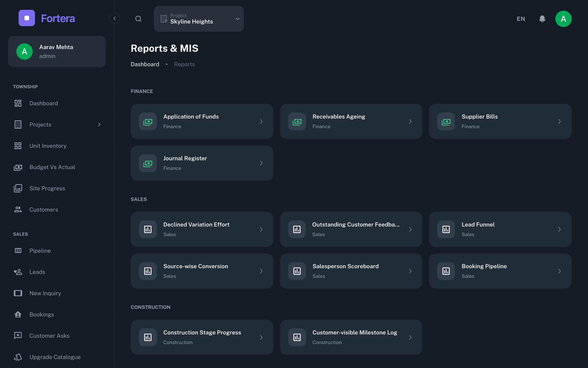The height and width of the screenshot is (368, 588).
Task: Open Leads menu item
Action: click(57, 272)
